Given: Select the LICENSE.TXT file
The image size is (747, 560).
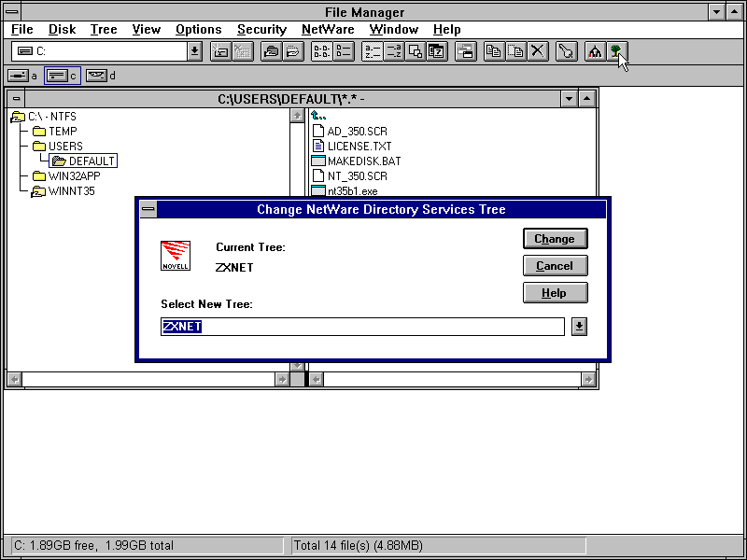Looking at the screenshot, I should (x=352, y=147).
